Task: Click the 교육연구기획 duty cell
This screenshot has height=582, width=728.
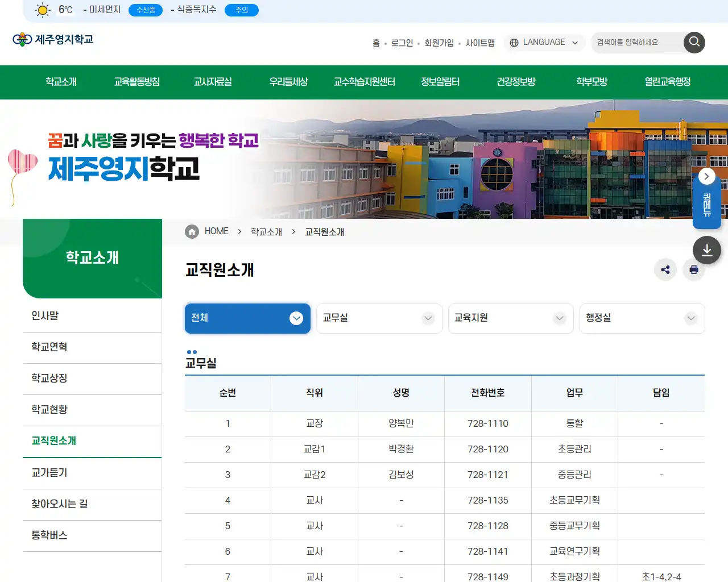Action: (x=574, y=551)
